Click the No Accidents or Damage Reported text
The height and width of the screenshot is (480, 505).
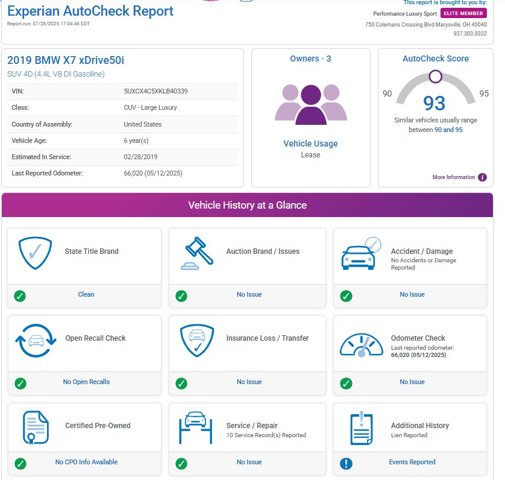tap(423, 264)
